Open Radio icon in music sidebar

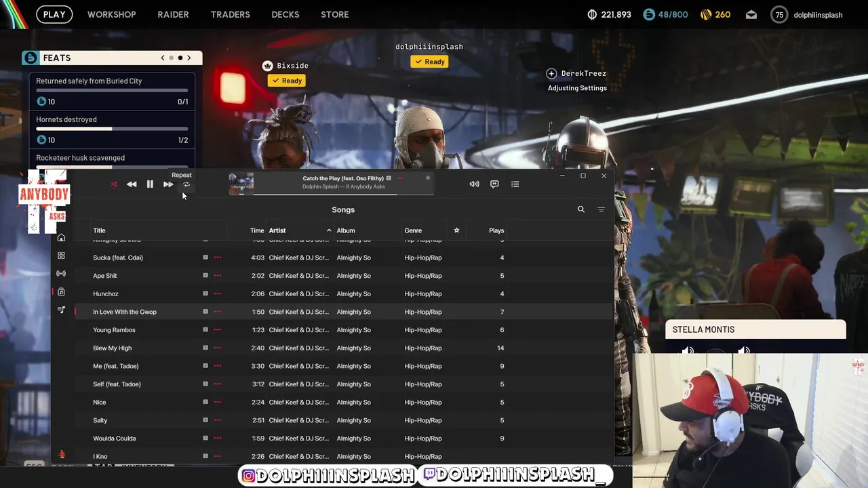61,273
